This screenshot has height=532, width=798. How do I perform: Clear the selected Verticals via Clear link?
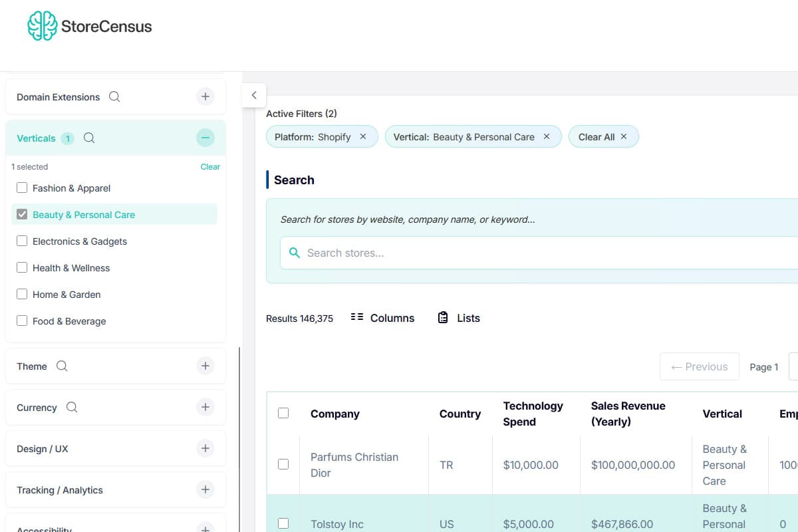210,167
